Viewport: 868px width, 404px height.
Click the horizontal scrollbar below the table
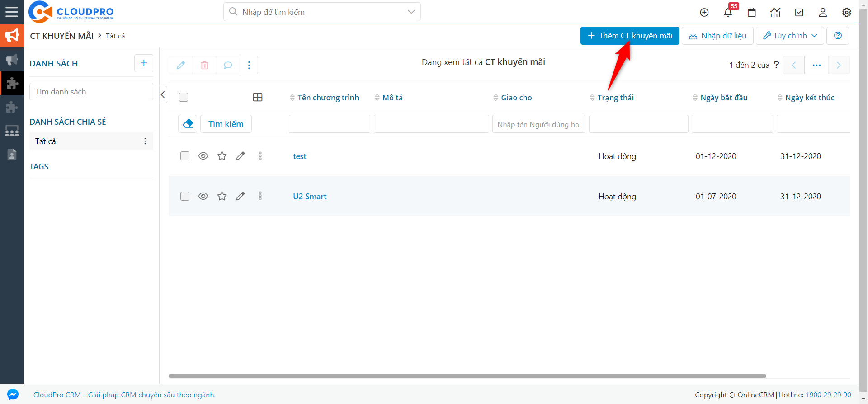[467, 376]
